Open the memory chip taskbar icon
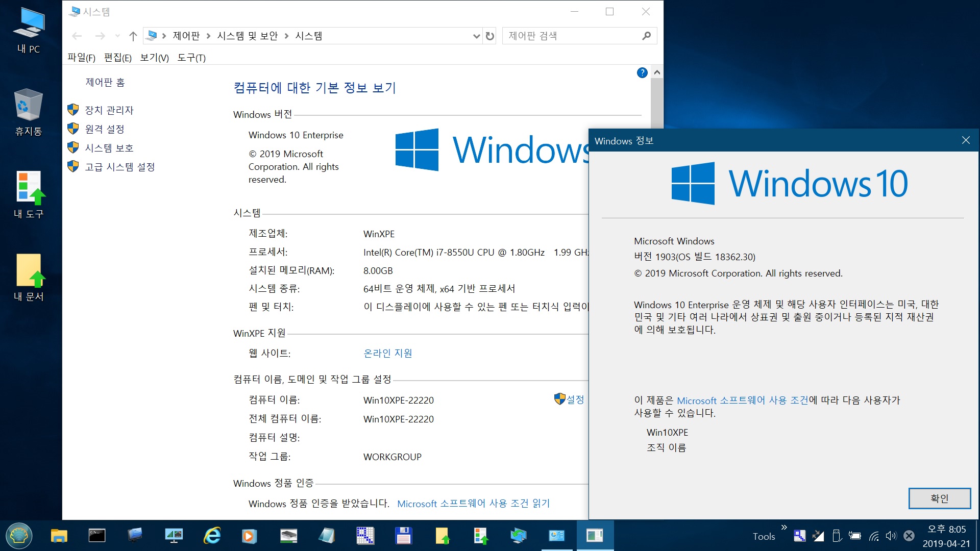 click(x=288, y=536)
